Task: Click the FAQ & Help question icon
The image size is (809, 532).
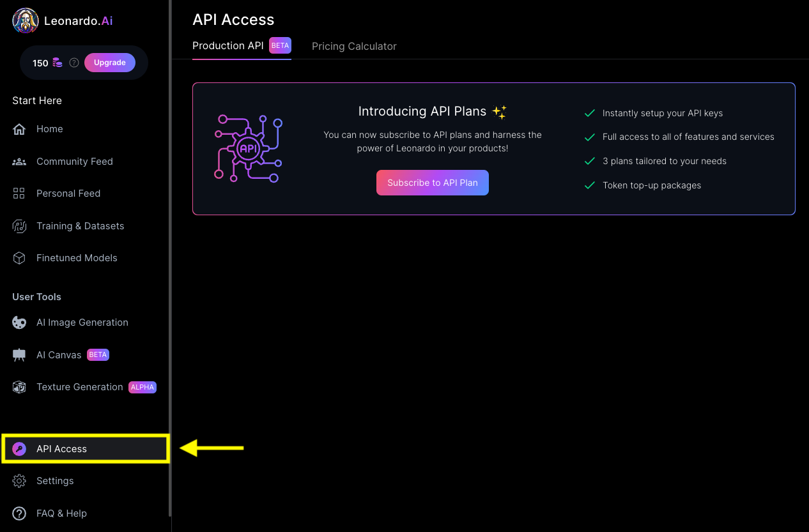Action: [x=19, y=513]
